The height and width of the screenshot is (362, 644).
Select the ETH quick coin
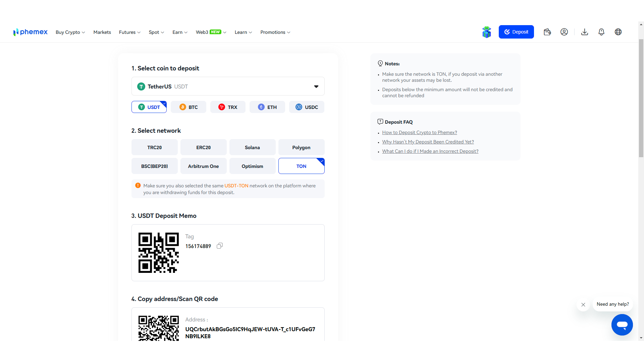pos(267,107)
